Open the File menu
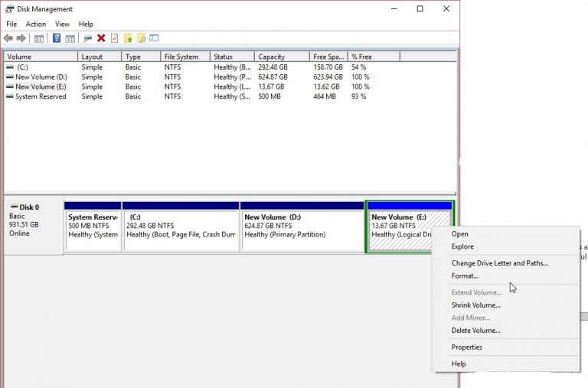The width and height of the screenshot is (588, 388). (11, 24)
